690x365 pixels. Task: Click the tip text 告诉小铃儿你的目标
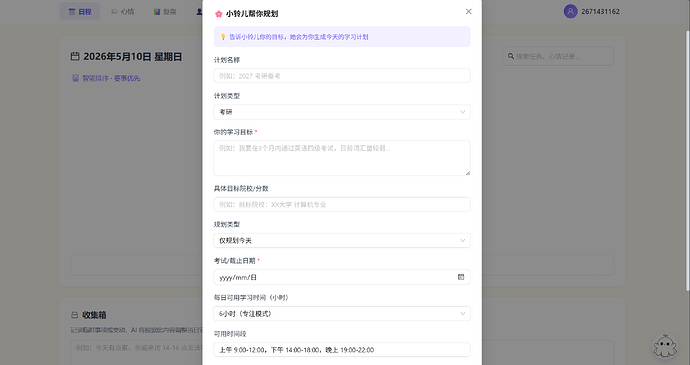299,37
